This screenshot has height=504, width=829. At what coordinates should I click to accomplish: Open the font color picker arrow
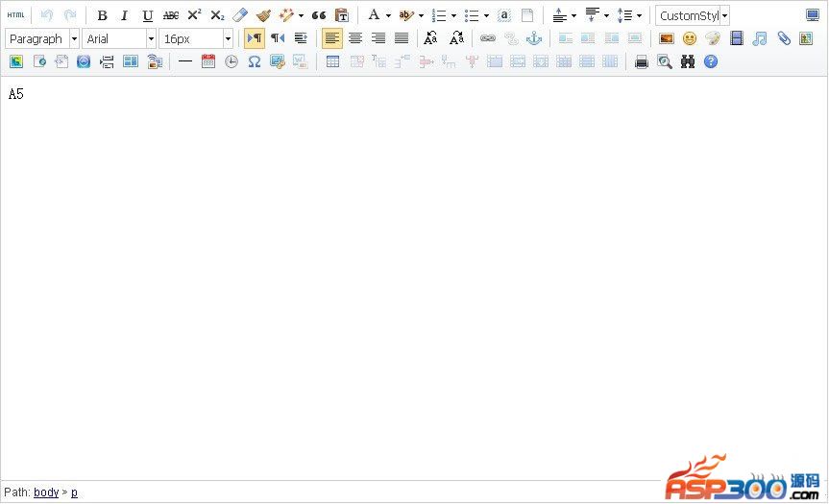pos(388,15)
